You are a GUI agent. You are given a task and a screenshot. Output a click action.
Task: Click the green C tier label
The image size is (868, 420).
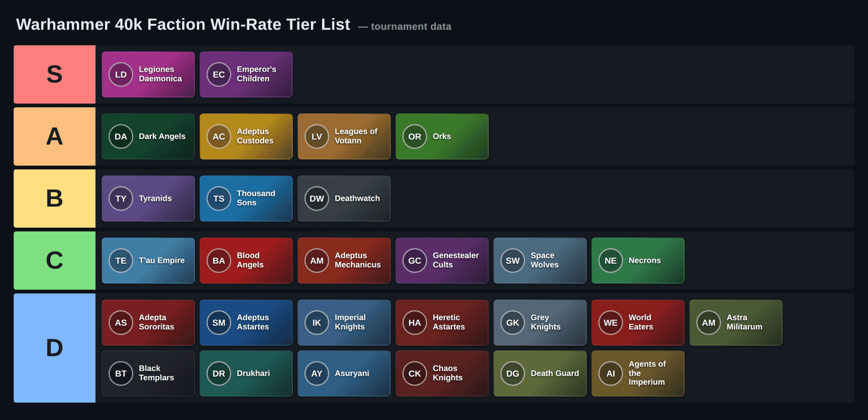(55, 260)
